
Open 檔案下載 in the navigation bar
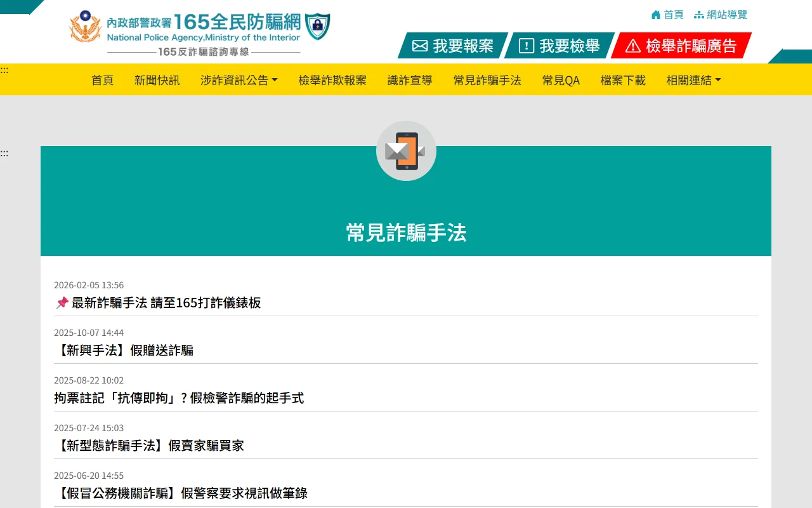[x=623, y=80]
